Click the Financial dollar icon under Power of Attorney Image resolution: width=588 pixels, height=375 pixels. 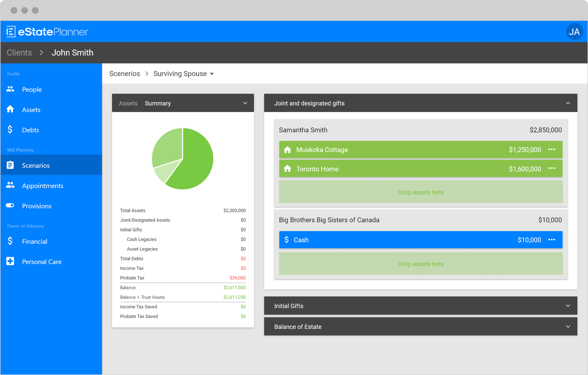coord(10,241)
